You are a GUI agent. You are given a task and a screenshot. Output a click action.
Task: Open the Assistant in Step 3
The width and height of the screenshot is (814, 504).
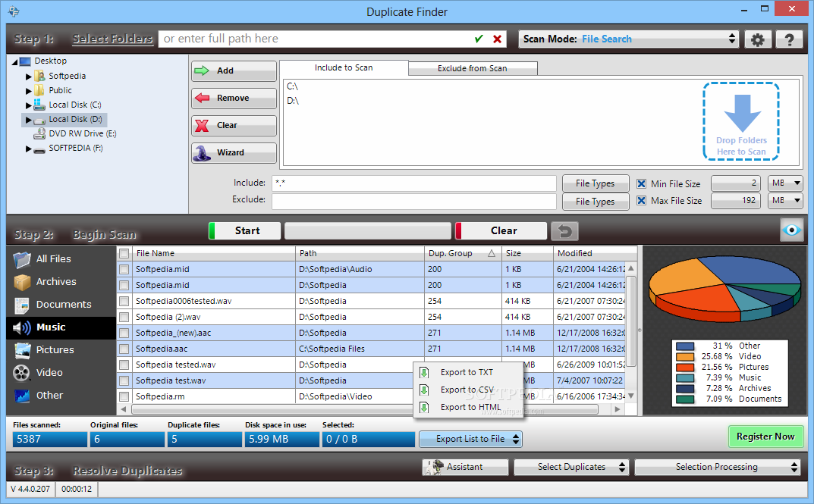click(x=465, y=467)
